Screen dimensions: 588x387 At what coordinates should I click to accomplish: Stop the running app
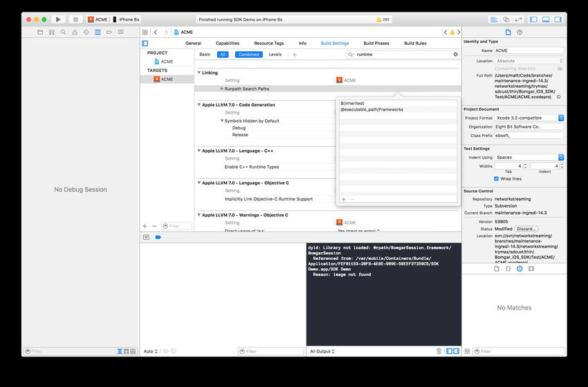click(x=75, y=19)
